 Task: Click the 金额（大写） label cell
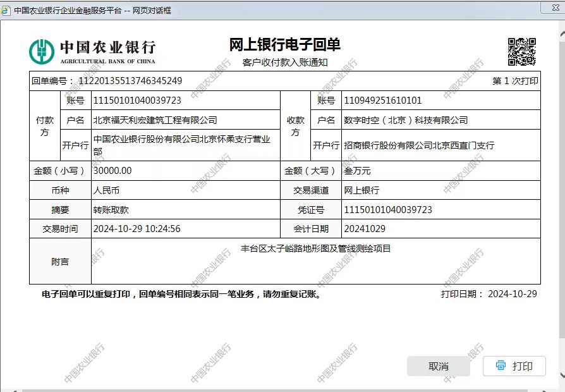click(x=311, y=171)
